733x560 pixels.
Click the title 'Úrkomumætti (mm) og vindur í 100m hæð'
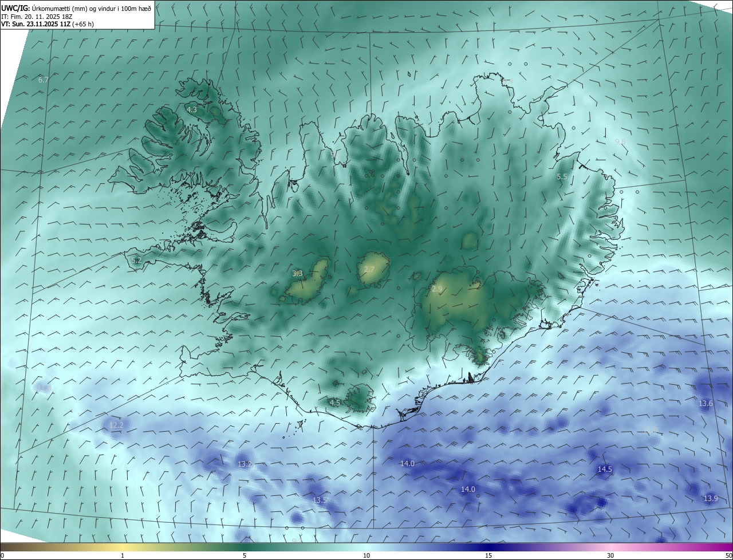pos(91,8)
